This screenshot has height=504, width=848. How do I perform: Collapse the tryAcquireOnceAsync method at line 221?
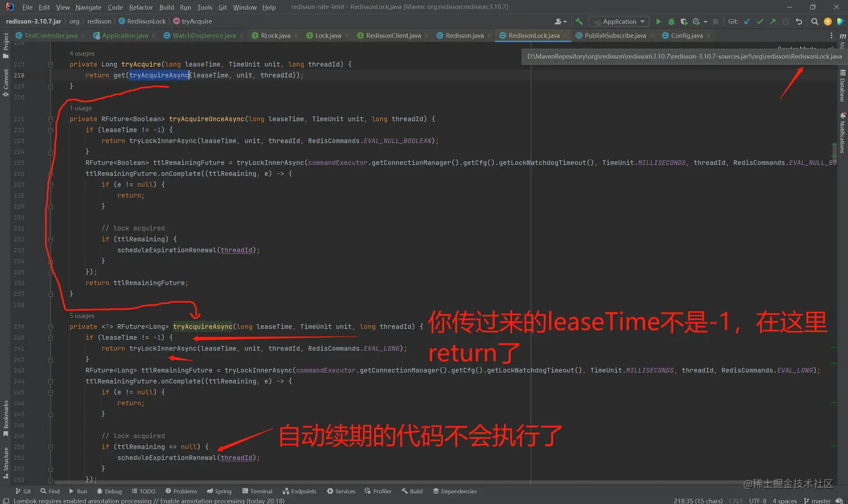click(50, 119)
